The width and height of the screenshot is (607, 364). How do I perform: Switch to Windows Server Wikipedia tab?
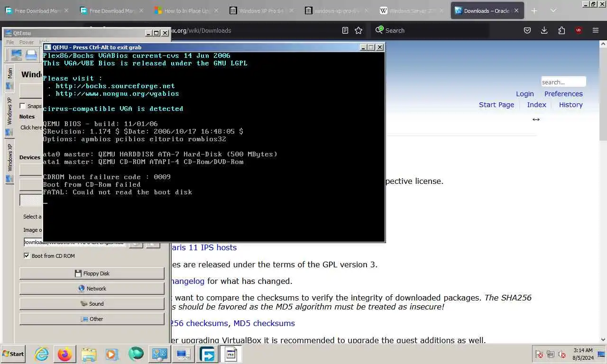coord(411,10)
